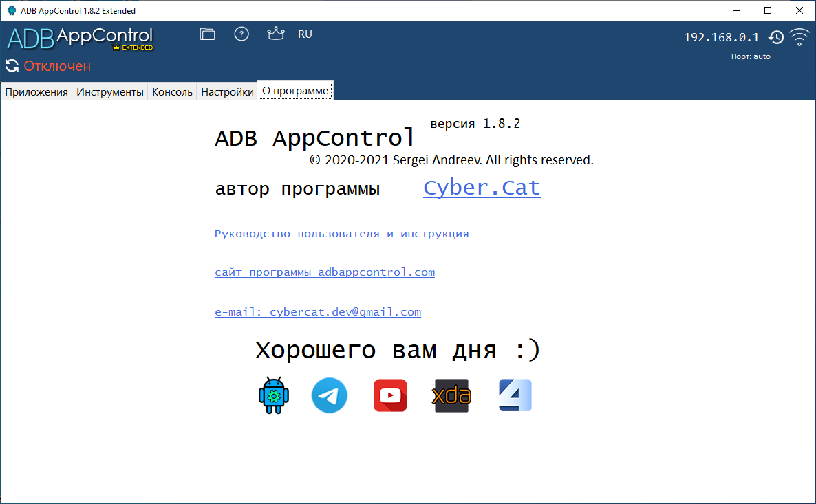Viewport: 816px width, 504px height.
Task: Click the ADB AppControl Extended logo
Action: pos(80,39)
